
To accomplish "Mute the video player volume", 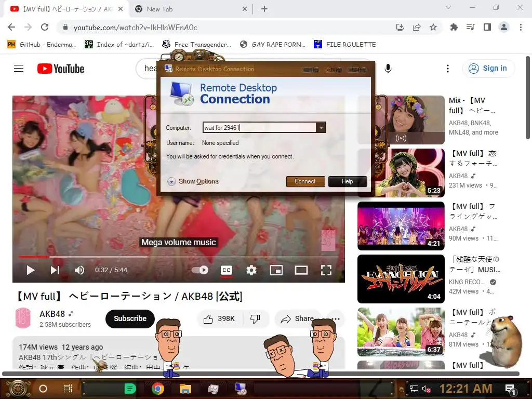I will point(79,270).
